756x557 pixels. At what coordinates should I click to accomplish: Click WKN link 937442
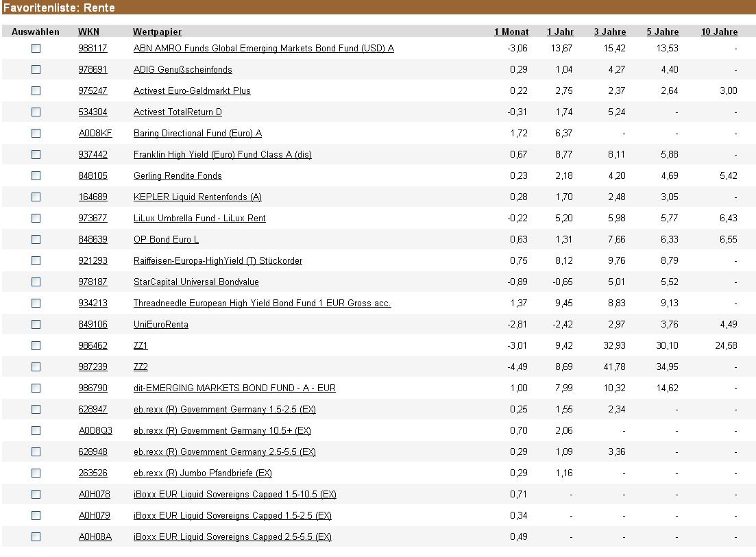coord(93,154)
